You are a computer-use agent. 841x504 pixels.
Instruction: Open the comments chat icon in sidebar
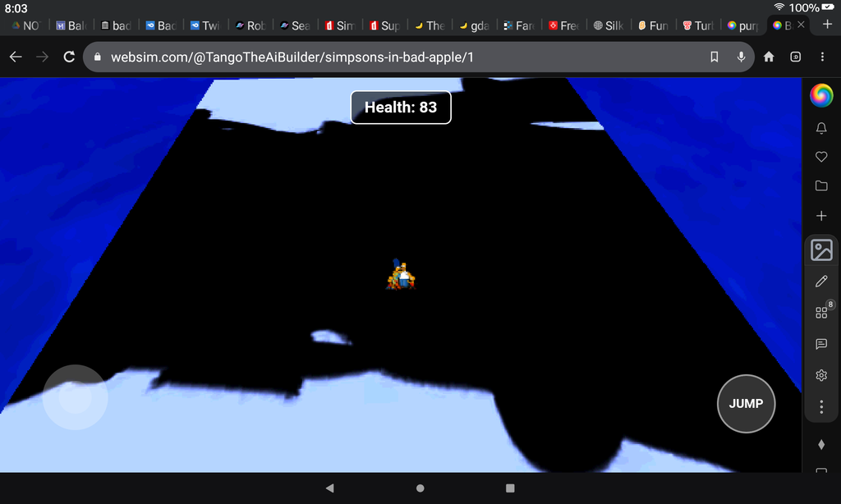821,344
